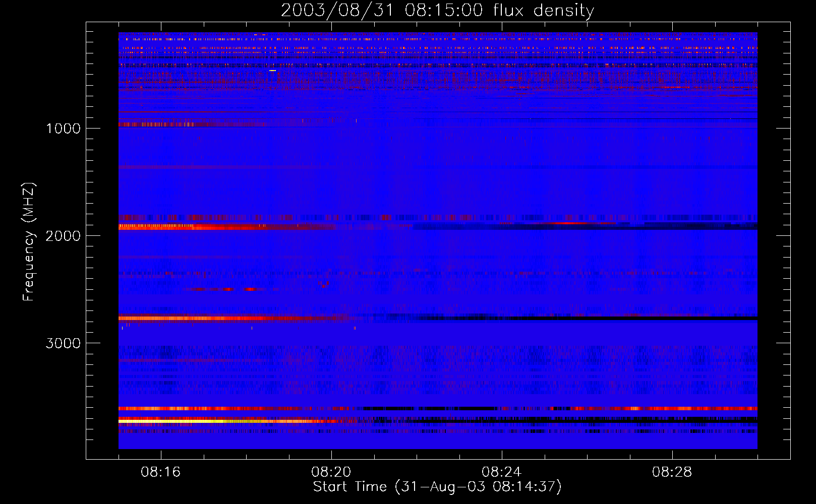Click the plot title '2003/08/31 08:15:00 flux density'
This screenshot has height=504, width=816.
tap(437, 11)
